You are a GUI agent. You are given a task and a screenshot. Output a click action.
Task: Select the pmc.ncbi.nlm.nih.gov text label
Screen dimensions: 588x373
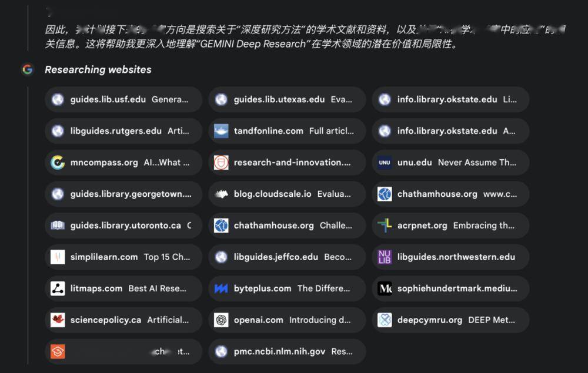(279, 352)
